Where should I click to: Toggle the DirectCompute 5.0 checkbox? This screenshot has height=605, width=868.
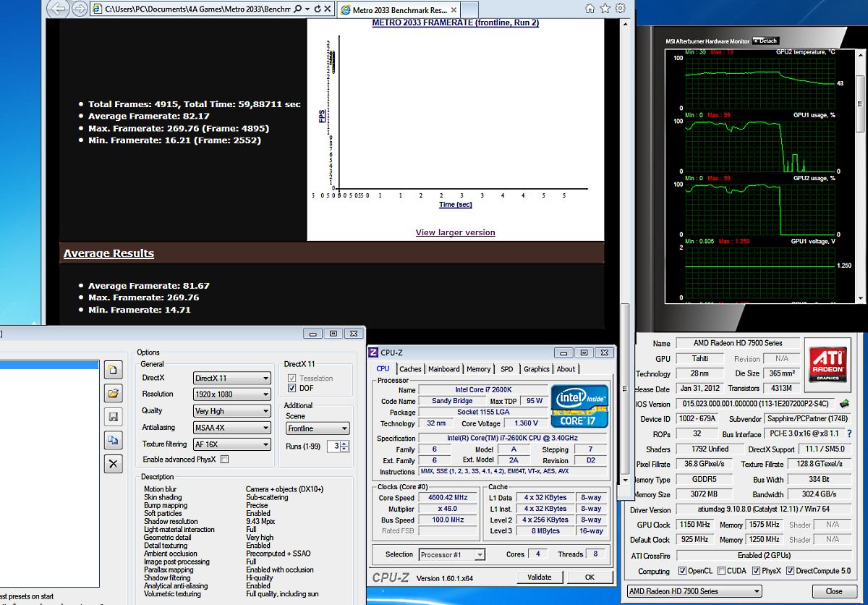pyautogui.click(x=791, y=571)
